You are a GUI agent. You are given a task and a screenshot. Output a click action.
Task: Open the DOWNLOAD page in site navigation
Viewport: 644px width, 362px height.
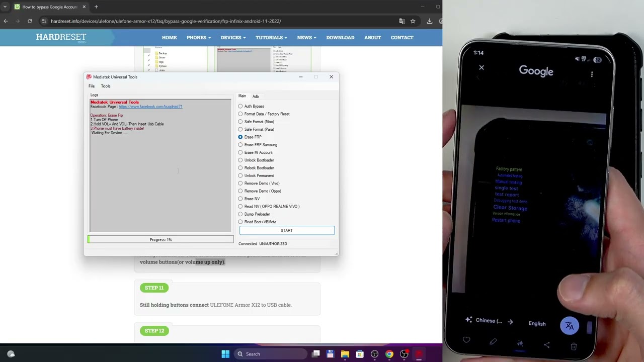(340, 38)
